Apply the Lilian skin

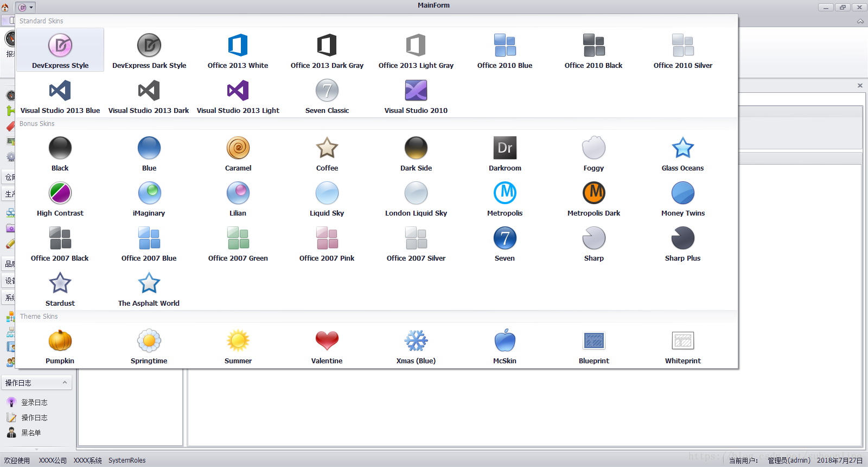click(238, 198)
